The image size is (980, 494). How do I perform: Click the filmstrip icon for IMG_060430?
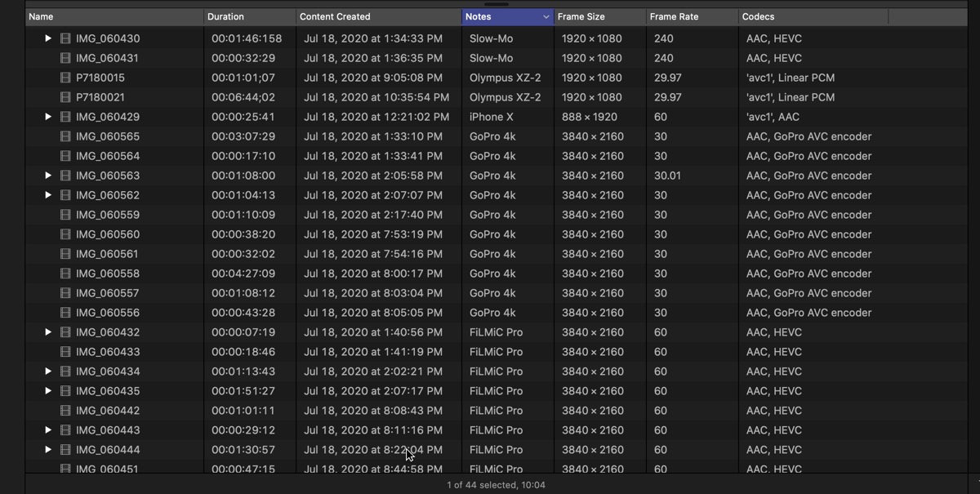pyautogui.click(x=65, y=38)
